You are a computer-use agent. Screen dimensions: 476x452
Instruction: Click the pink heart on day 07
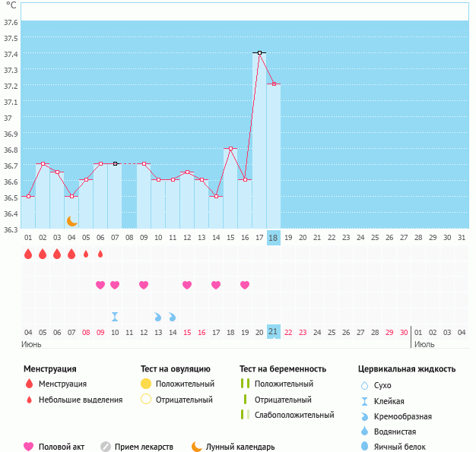point(115,285)
